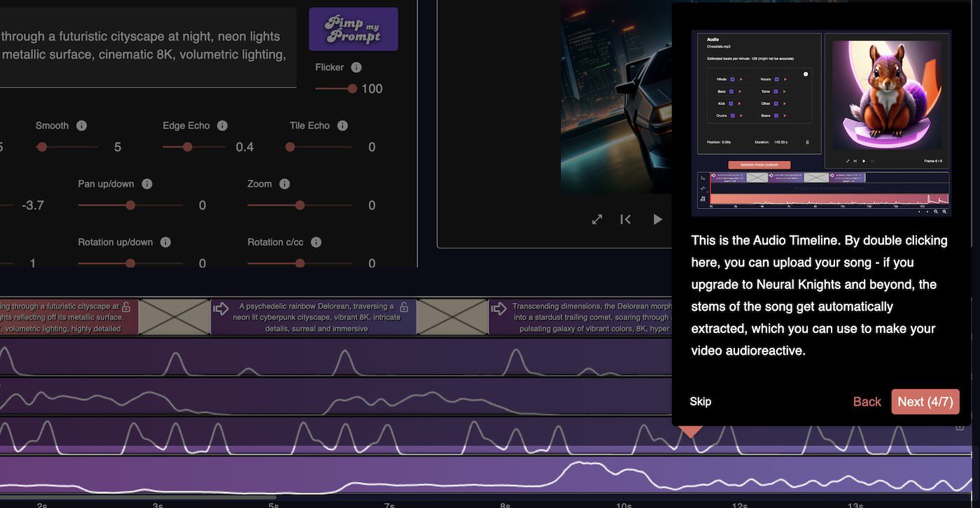Show info for Pan up/down

click(147, 184)
